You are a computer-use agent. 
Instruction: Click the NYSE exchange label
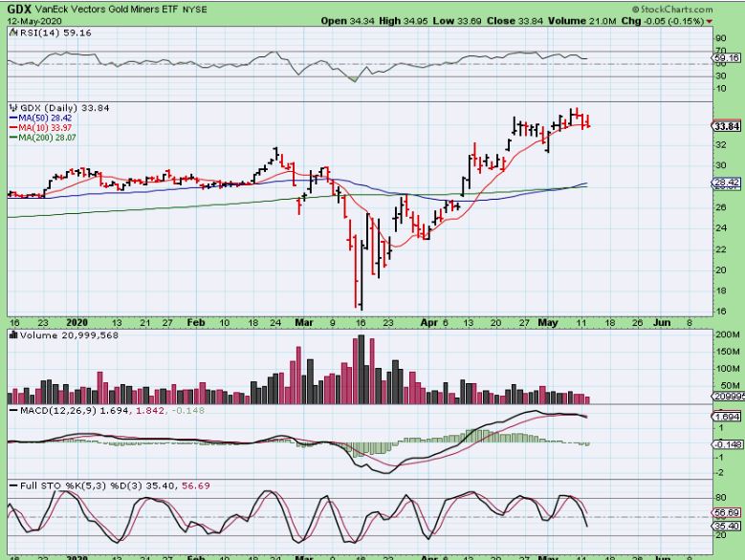tap(195, 10)
